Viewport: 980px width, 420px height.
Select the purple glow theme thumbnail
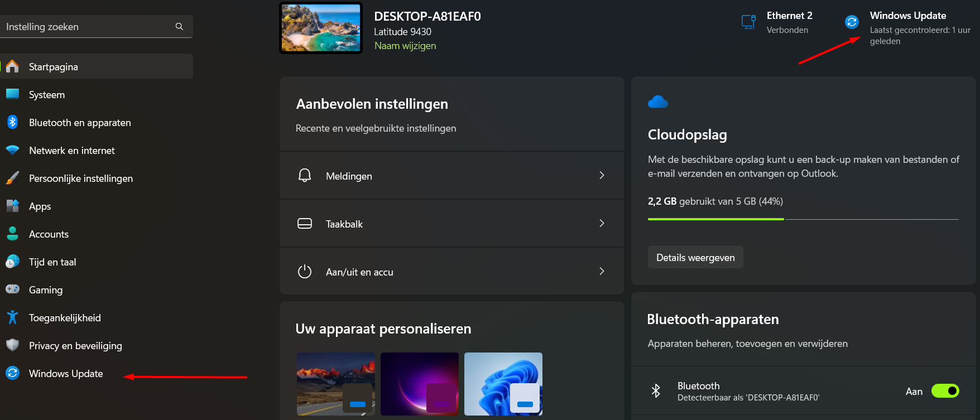(x=420, y=384)
